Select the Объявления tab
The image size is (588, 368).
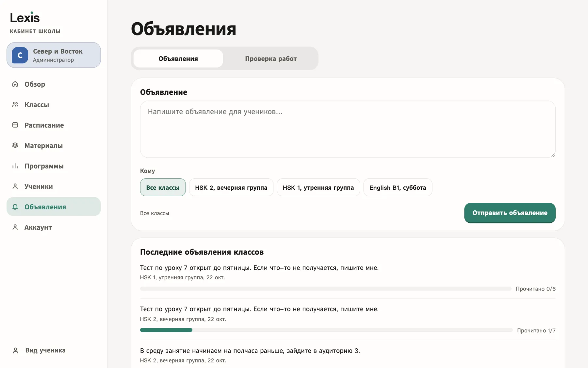[x=178, y=59]
